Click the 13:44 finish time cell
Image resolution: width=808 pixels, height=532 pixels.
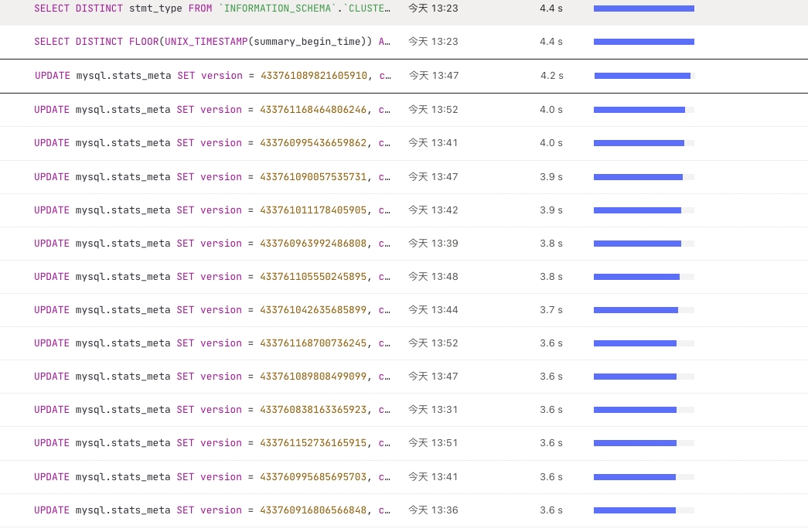click(x=433, y=310)
